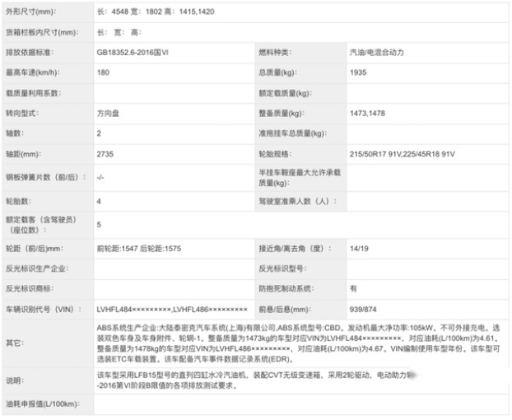The width and height of the screenshot is (512, 420).
Task: Select the top speed value 180
Action: (103, 72)
